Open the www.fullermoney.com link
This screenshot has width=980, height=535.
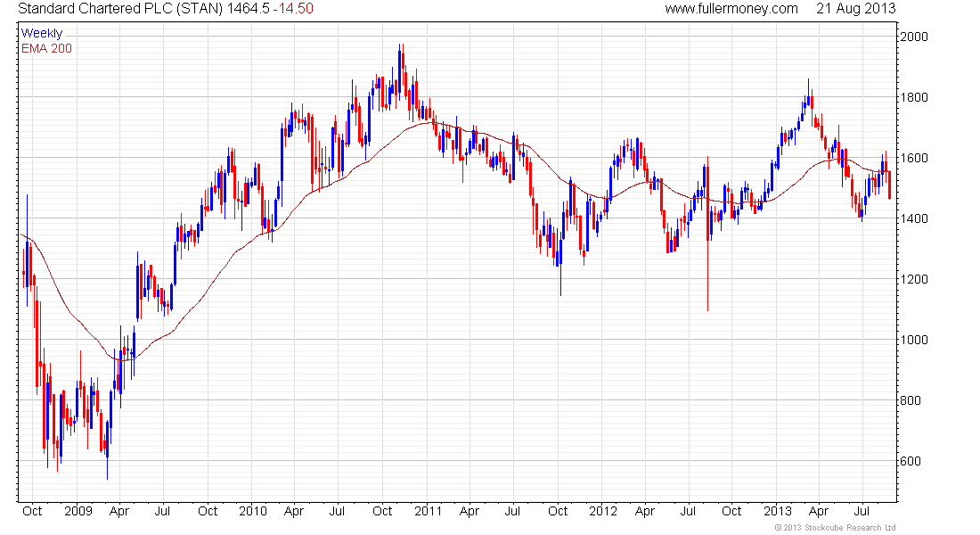point(731,9)
